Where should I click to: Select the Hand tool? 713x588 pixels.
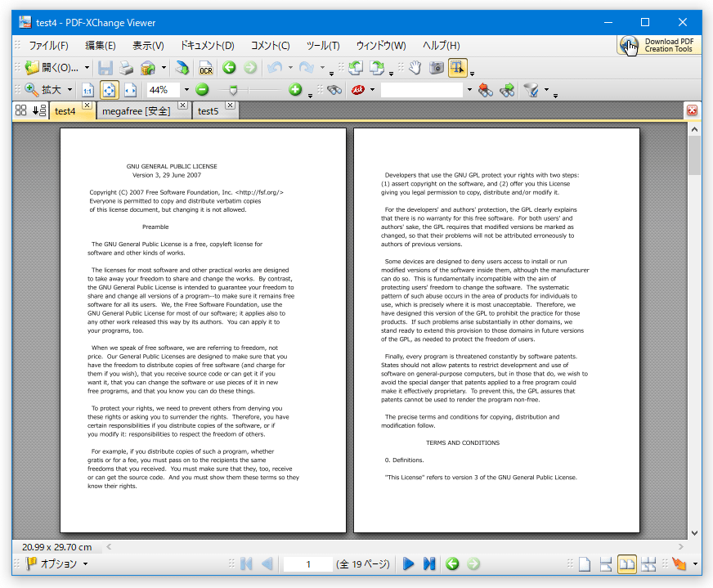415,68
